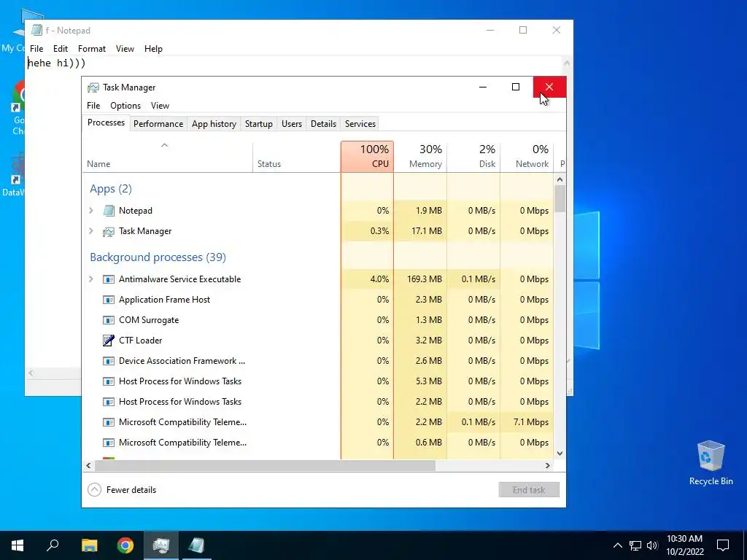
Task: Sort processes by Disk column
Action: click(x=473, y=157)
